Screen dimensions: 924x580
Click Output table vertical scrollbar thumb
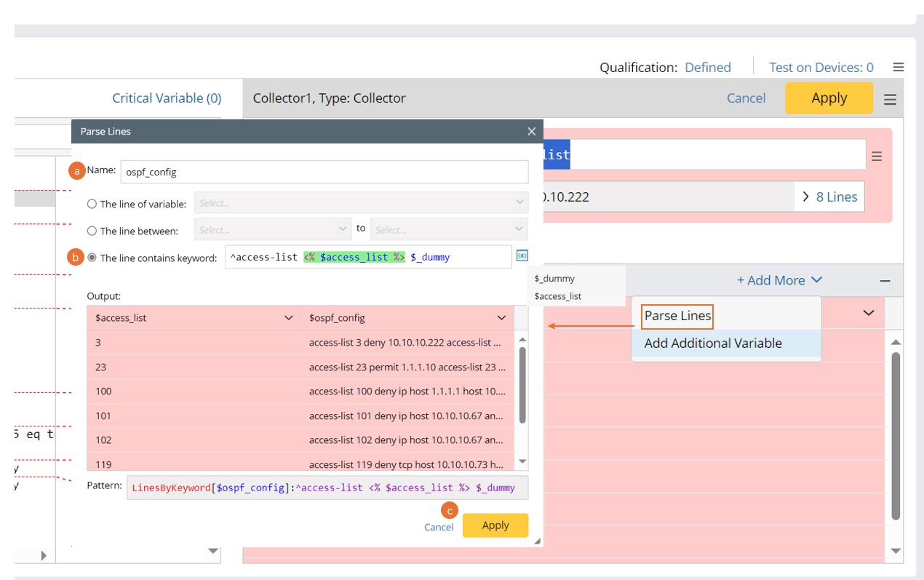click(x=522, y=385)
